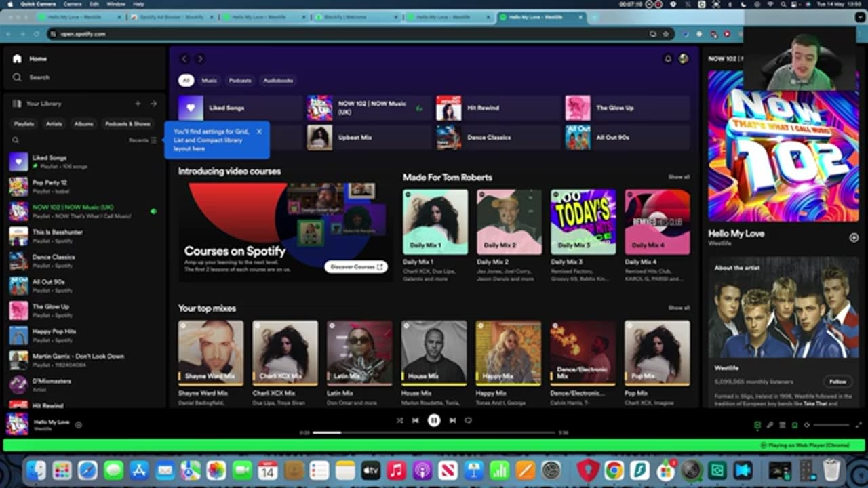Open the Recents sort dropdown in library
Image resolution: width=868 pixels, height=488 pixels.
[x=143, y=140]
